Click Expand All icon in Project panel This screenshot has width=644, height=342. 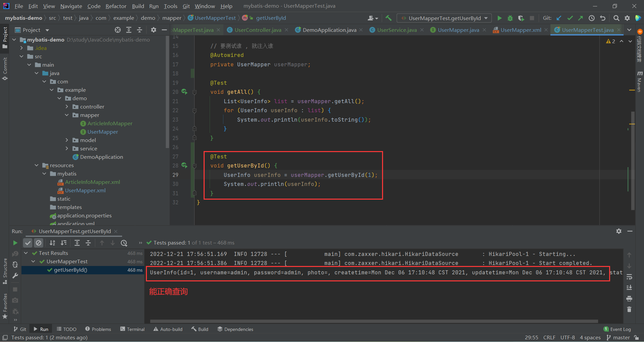(128, 30)
